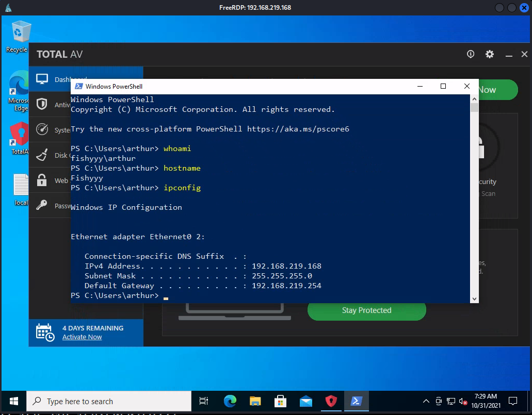Minimize the FreeRDP session window
Screen dimensions: 532x415
499,7
